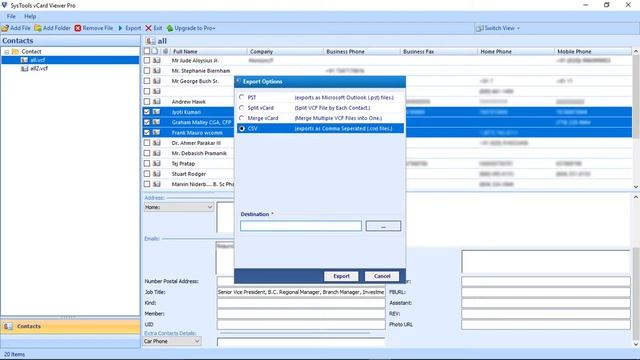Screen dimensions: 640x360
Task: Click the all.vcf file icon in tree
Action: [x=24, y=60]
